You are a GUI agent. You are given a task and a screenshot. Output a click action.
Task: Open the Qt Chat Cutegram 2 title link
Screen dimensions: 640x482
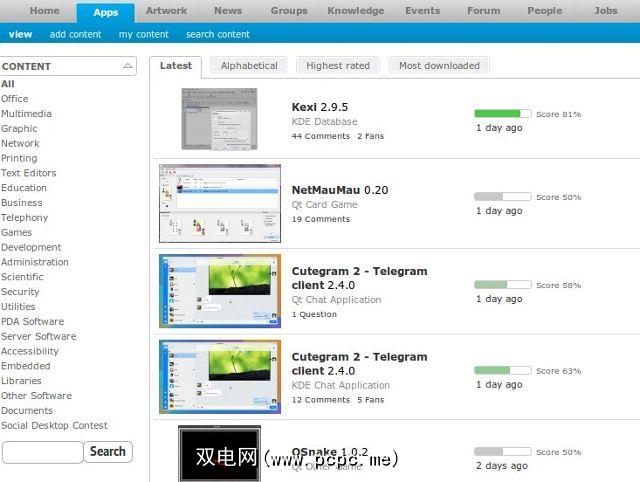359,278
